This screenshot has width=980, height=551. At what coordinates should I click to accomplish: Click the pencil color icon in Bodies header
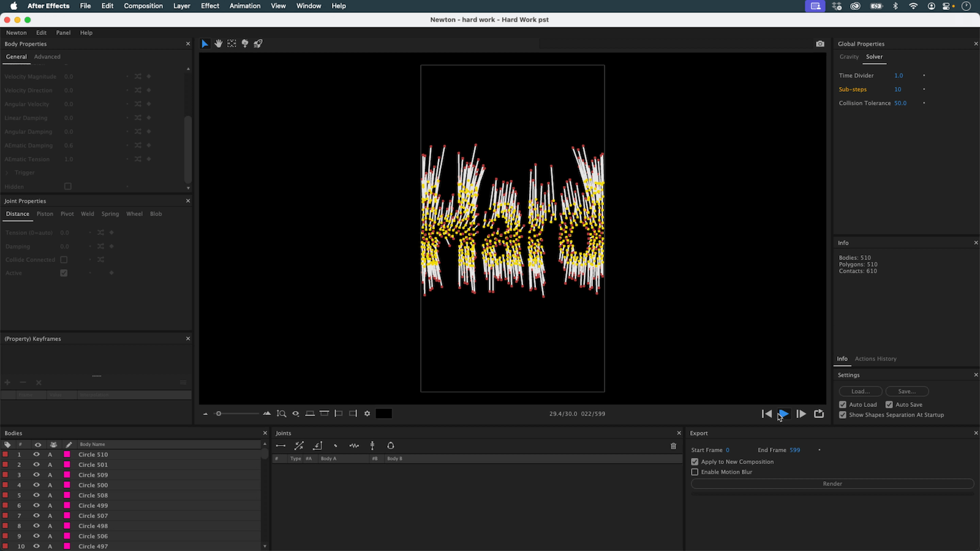(69, 444)
